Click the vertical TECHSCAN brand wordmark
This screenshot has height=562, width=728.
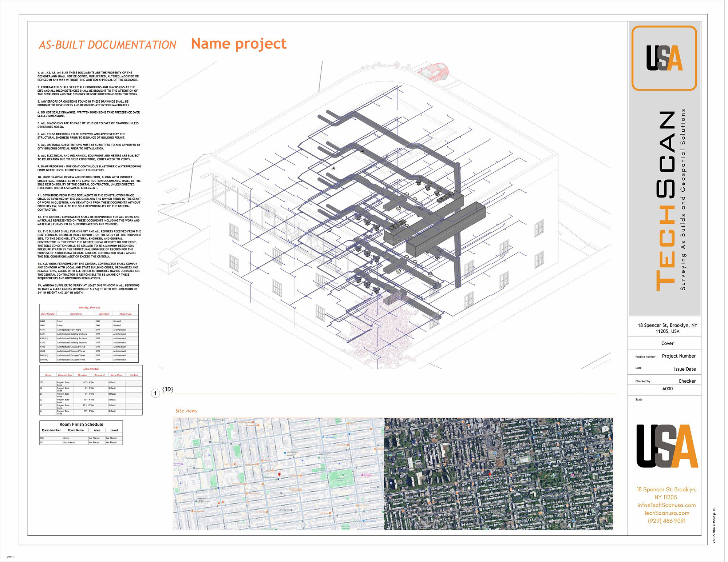point(666,201)
